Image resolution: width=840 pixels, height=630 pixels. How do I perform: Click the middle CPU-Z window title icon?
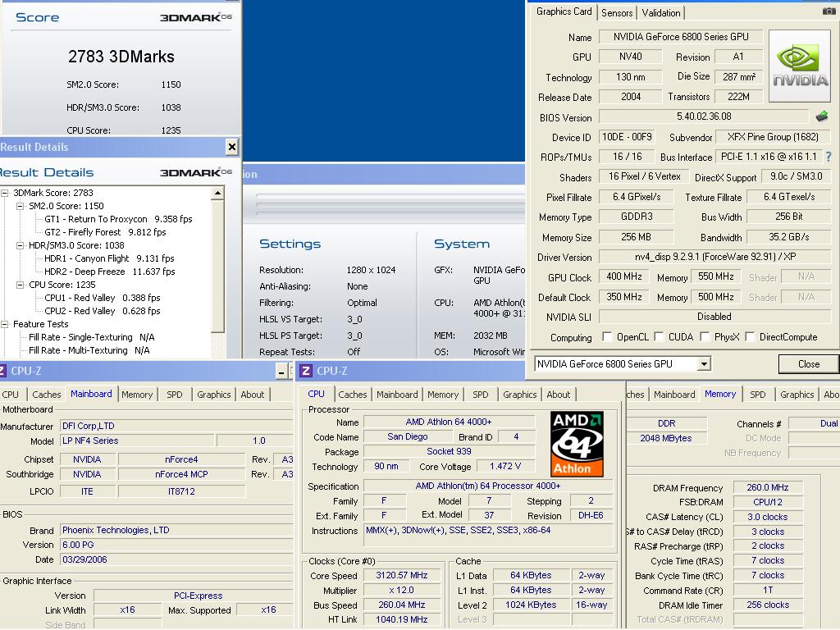pos(306,371)
